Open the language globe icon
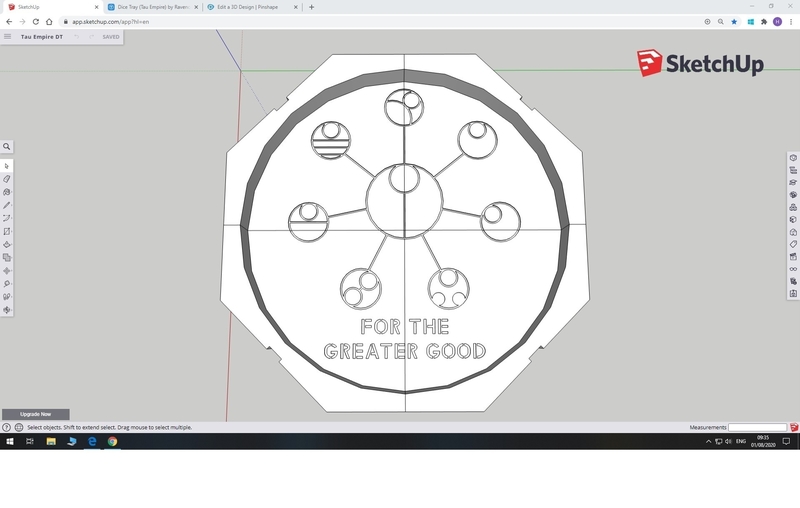The width and height of the screenshot is (800, 508). 19,427
